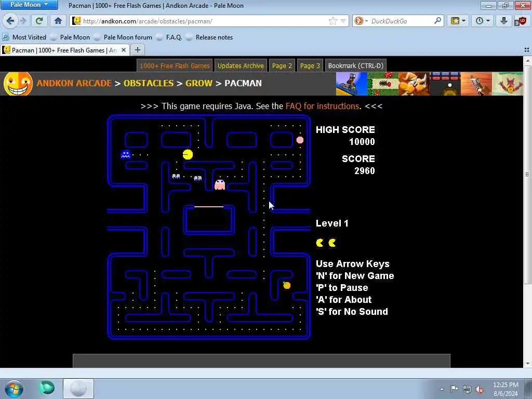Go to Page 2 link

282,66
